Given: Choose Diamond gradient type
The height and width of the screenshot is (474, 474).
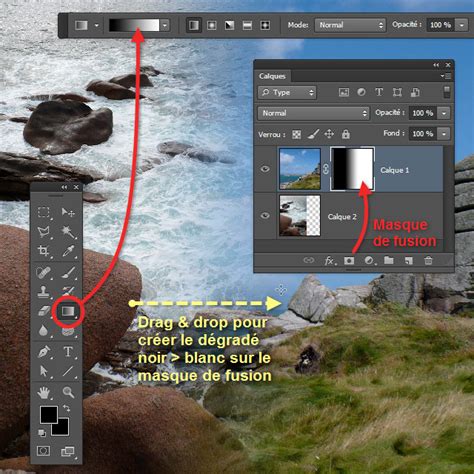Looking at the screenshot, I should pyautogui.click(x=265, y=25).
